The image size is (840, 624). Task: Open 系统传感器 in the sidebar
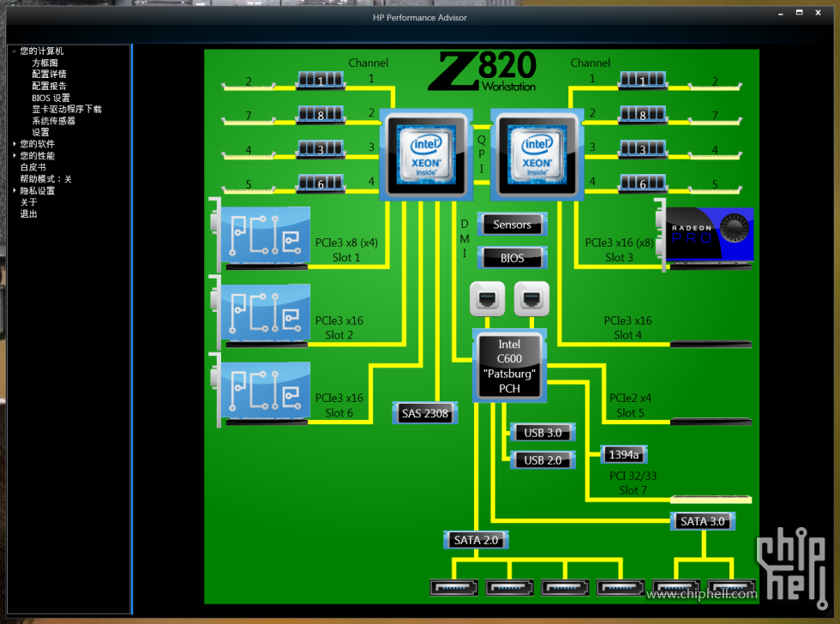53,121
